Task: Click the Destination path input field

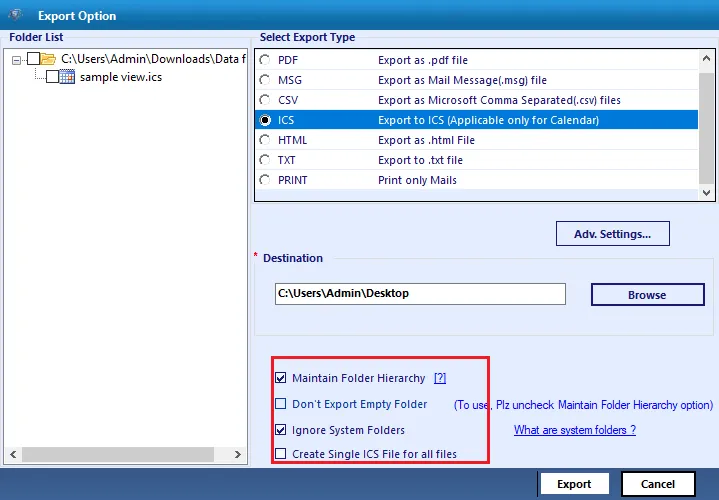Action: coord(420,294)
